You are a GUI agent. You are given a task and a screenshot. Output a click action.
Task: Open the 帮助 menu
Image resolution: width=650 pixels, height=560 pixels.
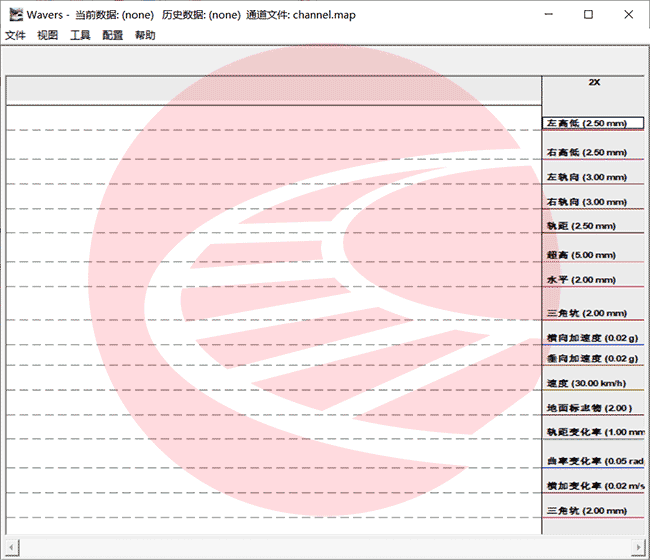pos(145,35)
